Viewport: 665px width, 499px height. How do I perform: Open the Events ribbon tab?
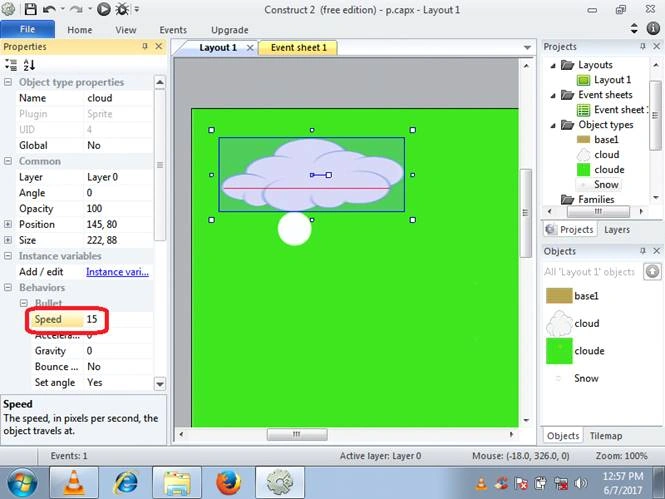(x=173, y=30)
